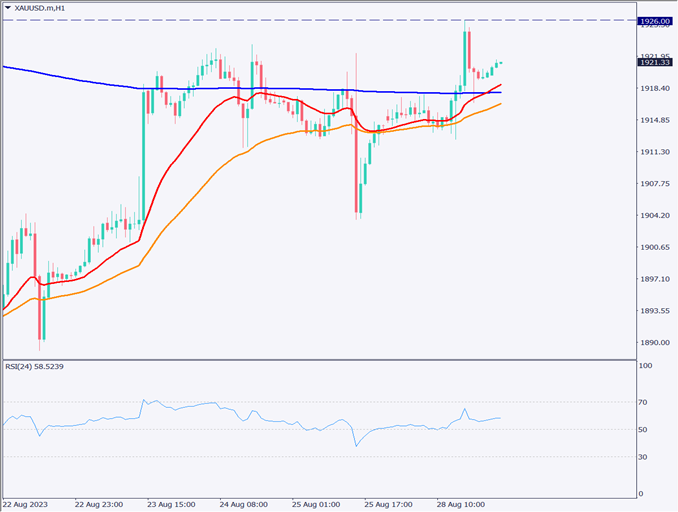Click the 1890.00 price axis label
Screen dimensions: 678x512
[x=655, y=343]
